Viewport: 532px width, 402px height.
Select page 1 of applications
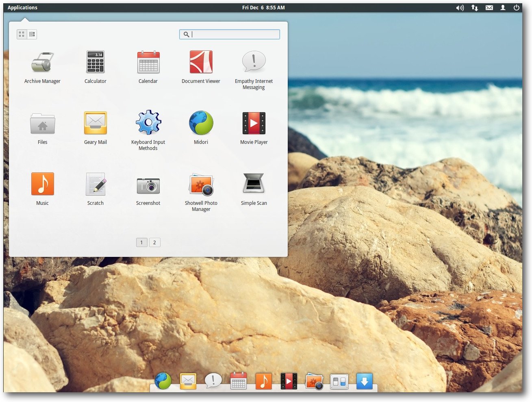[x=141, y=243]
